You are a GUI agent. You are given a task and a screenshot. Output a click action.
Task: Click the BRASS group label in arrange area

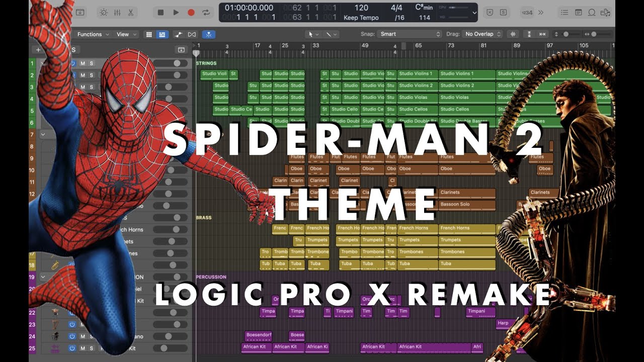pos(204,218)
